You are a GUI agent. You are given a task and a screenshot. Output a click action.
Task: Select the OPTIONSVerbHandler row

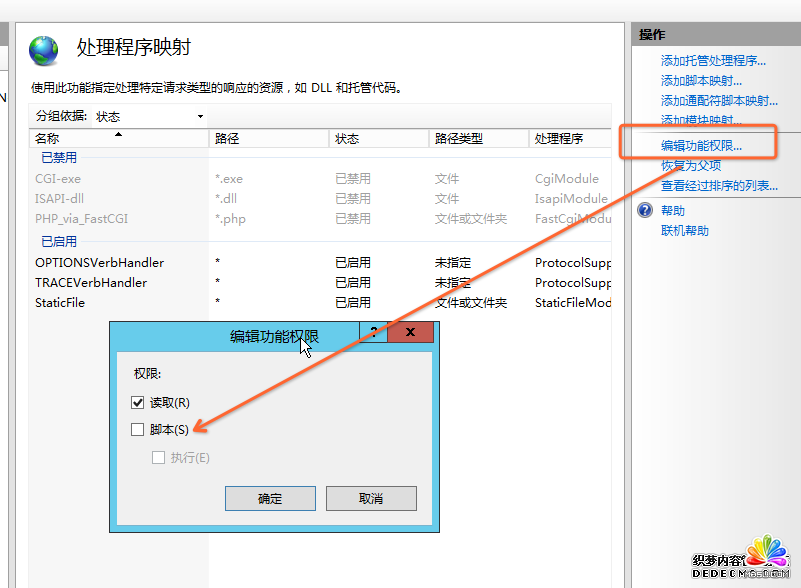99,263
